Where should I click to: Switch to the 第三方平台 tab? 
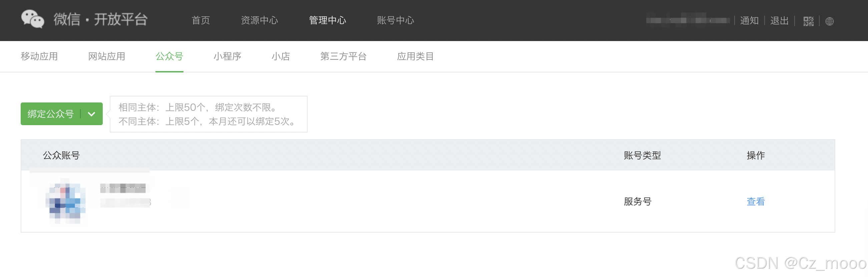(x=343, y=56)
